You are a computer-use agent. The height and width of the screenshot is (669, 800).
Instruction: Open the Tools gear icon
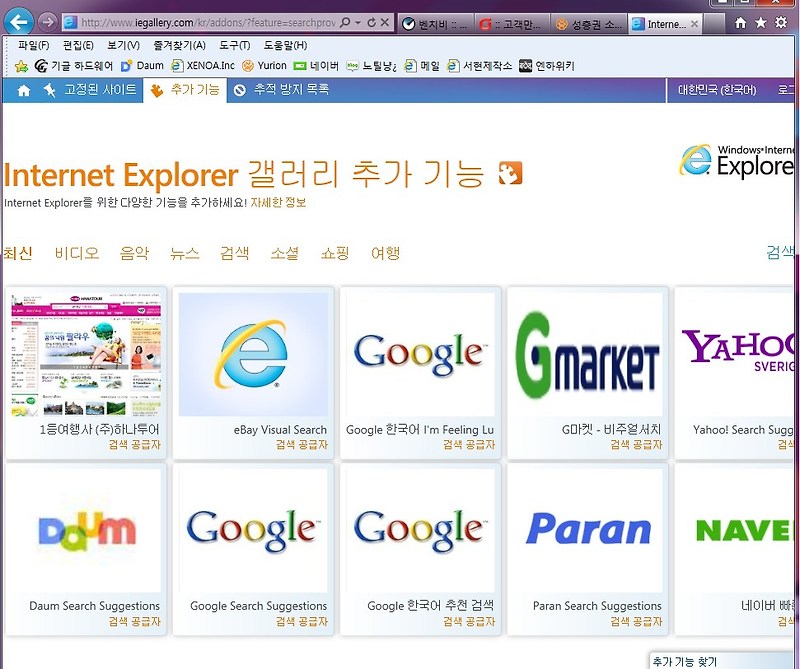[781, 22]
